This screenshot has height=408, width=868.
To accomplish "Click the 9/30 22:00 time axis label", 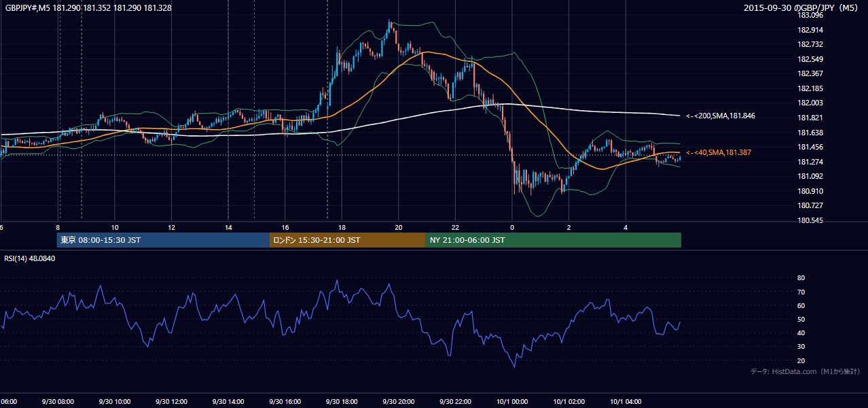I will tap(455, 401).
